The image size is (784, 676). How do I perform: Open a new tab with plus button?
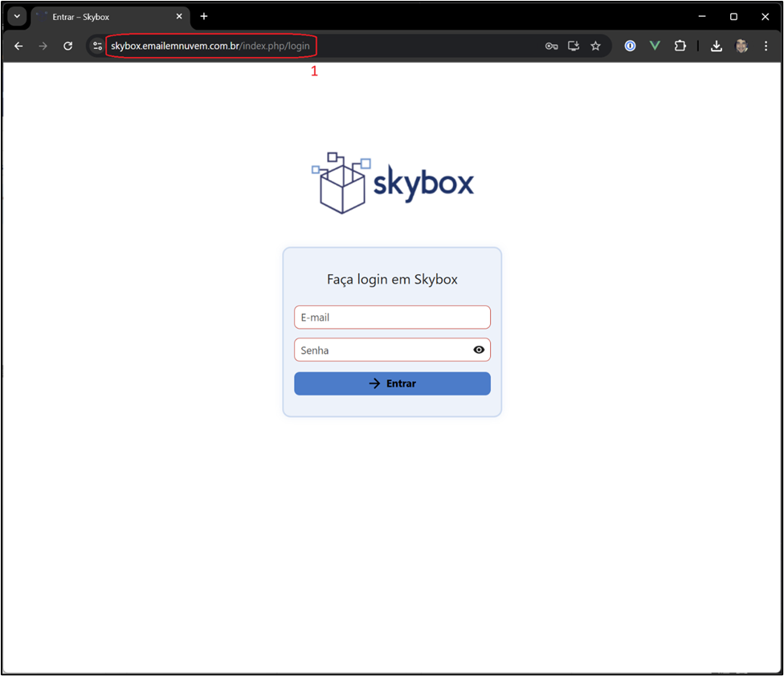pos(204,17)
